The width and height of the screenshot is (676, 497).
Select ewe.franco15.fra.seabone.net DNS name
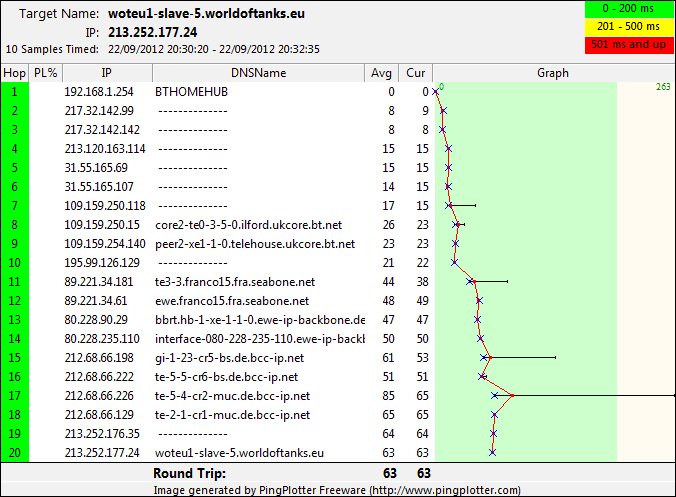click(232, 301)
